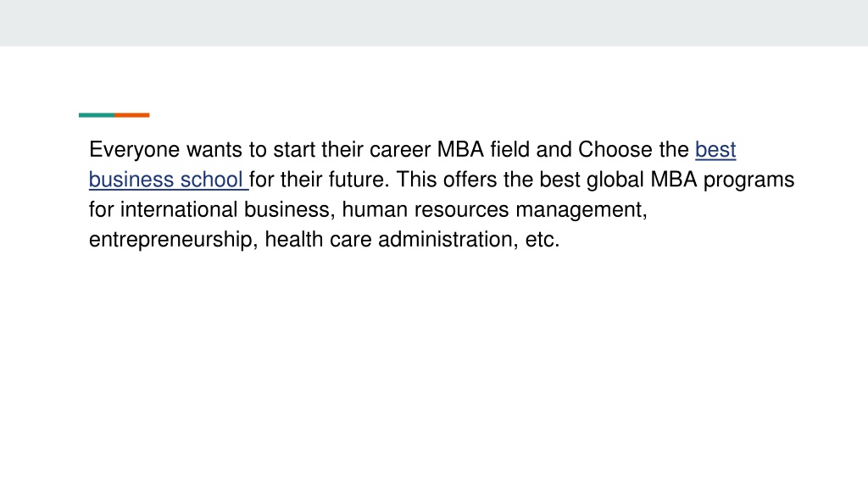The image size is (868, 488).
Task: Follow the "business school" hyperlink
Action: [169, 180]
